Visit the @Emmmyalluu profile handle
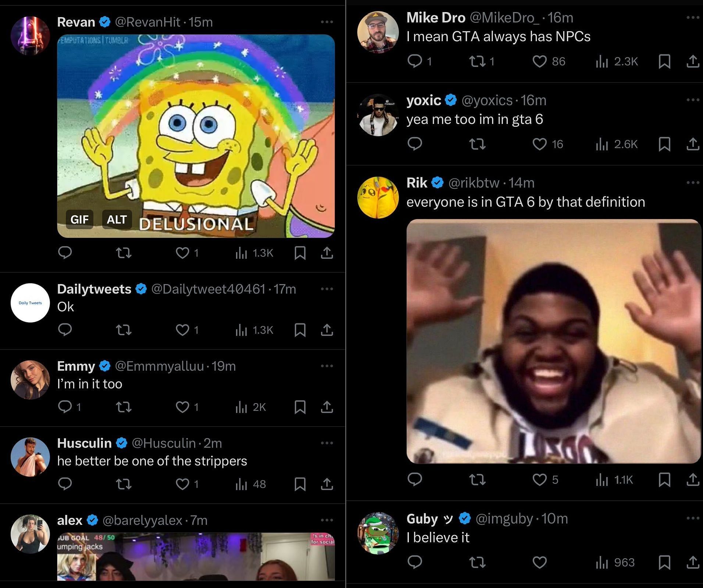This screenshot has width=703, height=588. (x=159, y=366)
